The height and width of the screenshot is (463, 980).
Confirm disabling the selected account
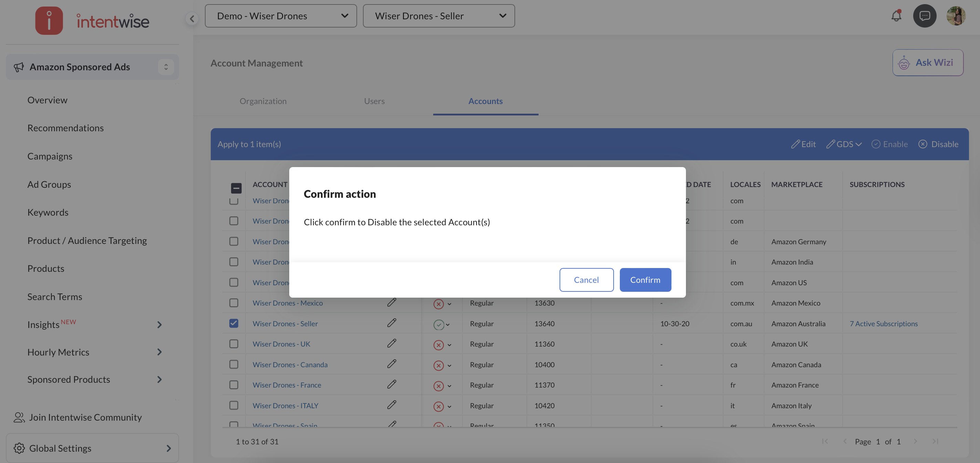point(645,280)
